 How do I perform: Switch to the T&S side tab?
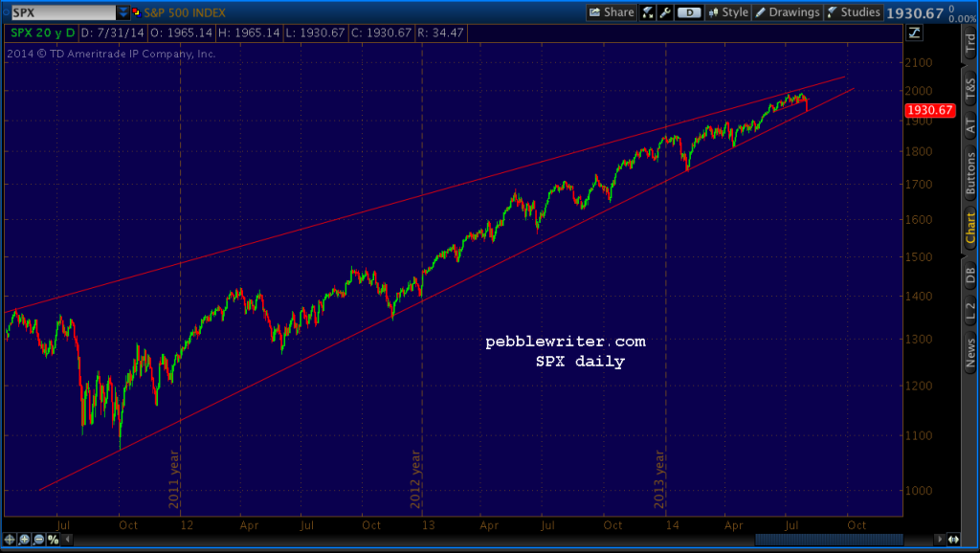coord(970,88)
